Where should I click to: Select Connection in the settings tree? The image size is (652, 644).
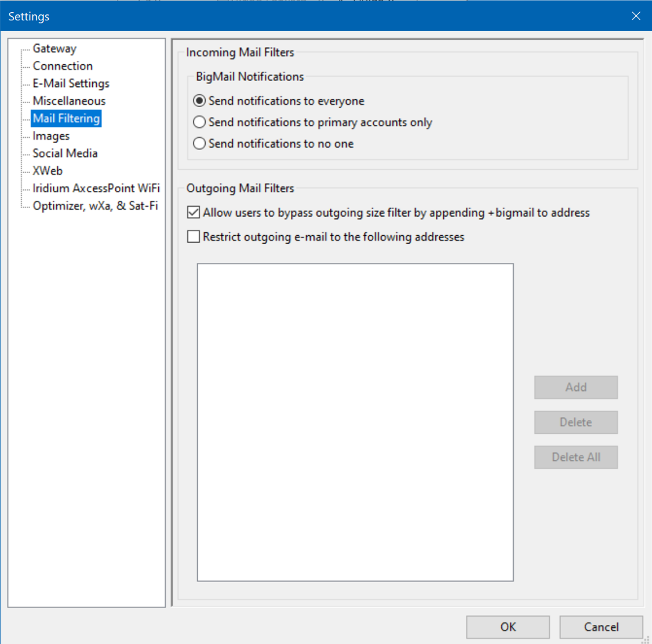pos(63,66)
